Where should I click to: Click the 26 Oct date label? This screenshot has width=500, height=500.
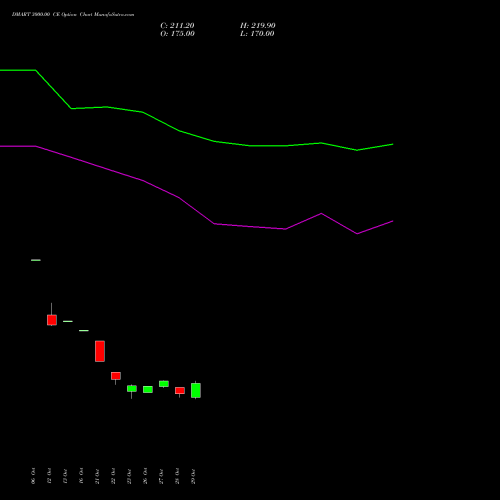coord(145,476)
